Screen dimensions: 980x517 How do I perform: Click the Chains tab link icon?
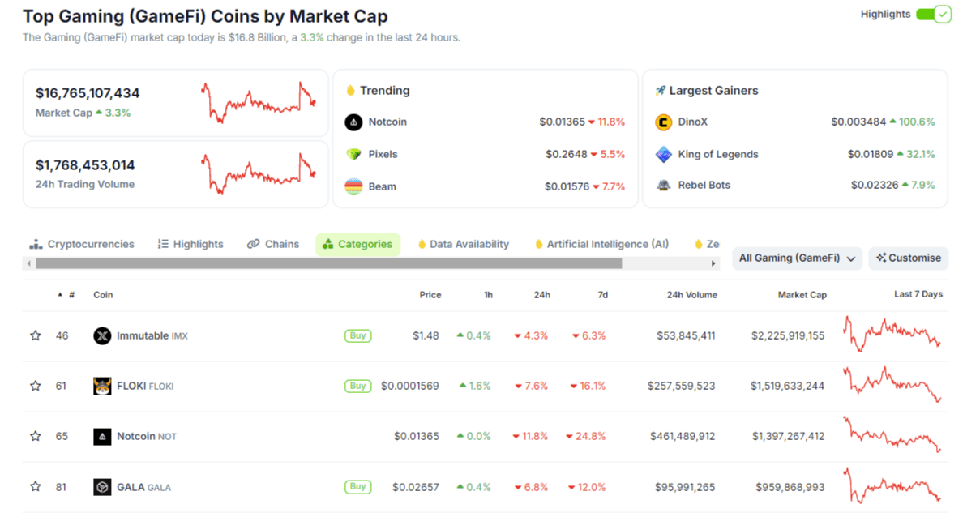coord(254,244)
